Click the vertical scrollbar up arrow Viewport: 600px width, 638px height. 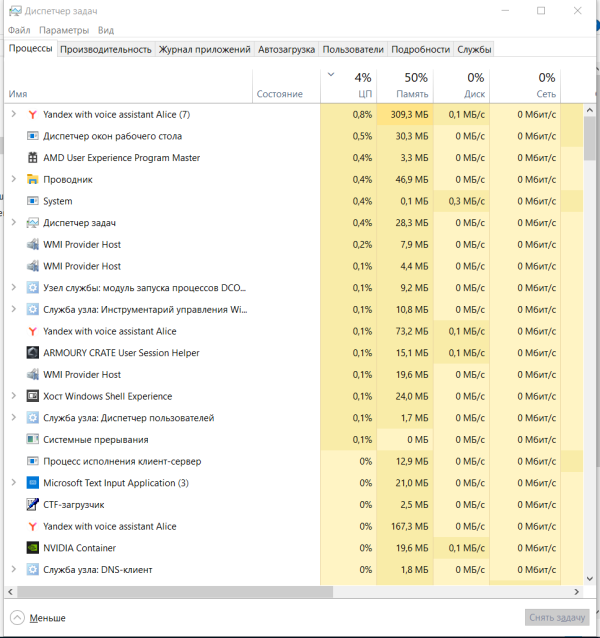[590, 110]
